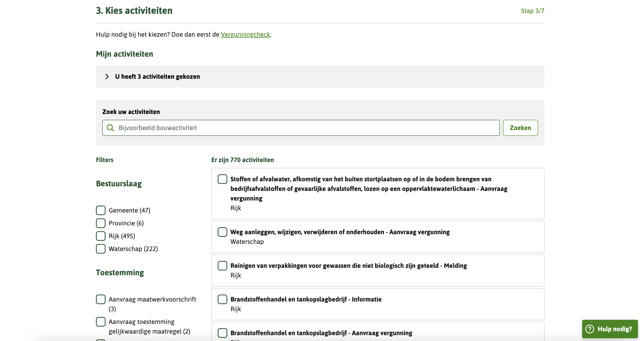Click the magnifier icon in search field
This screenshot has width=644, height=341.
[x=110, y=128]
